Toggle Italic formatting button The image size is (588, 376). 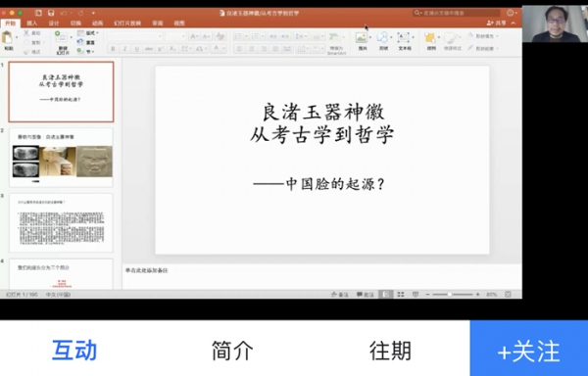124,49
